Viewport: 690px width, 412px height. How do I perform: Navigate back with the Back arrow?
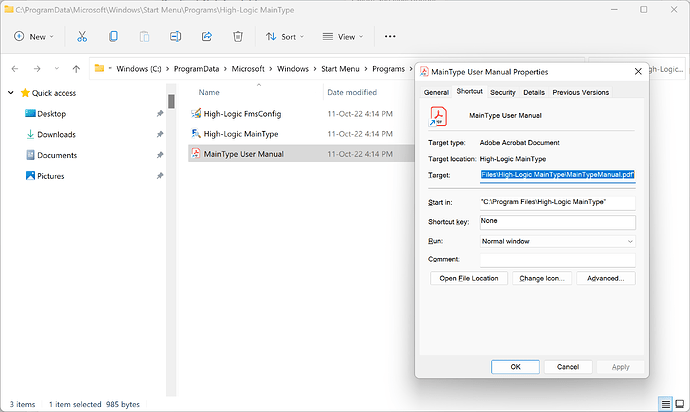(15, 70)
